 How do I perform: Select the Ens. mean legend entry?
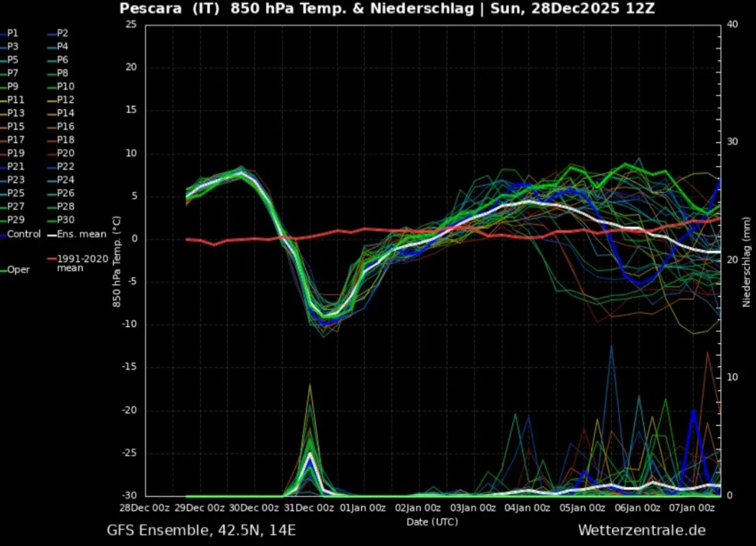pyautogui.click(x=82, y=234)
